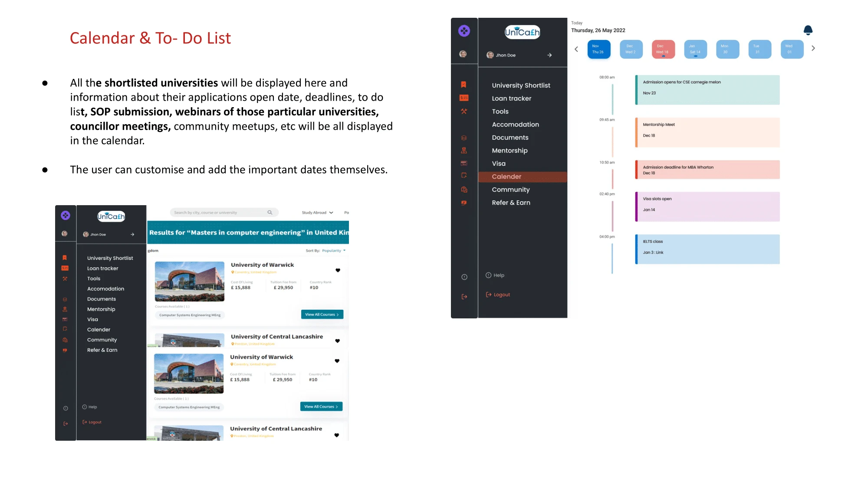The image size is (868, 488).
Task: Toggle favorite heart on topmost University of Warwick card
Action: 338,270
